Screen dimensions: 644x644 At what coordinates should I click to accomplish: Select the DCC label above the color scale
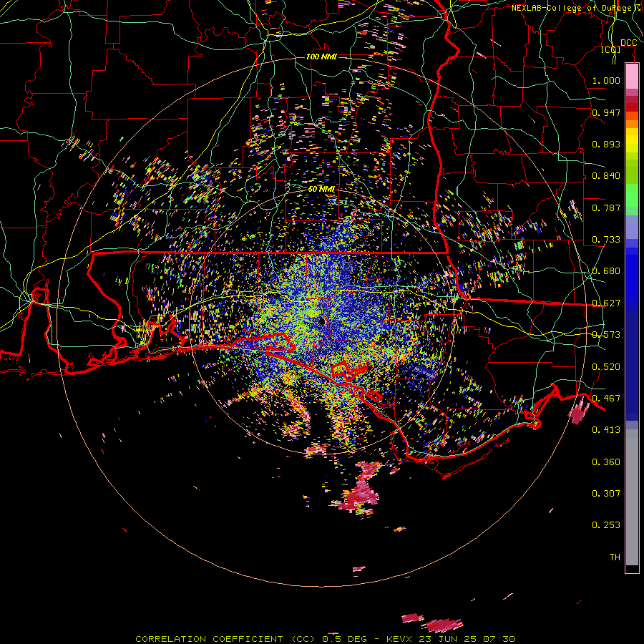[628, 43]
